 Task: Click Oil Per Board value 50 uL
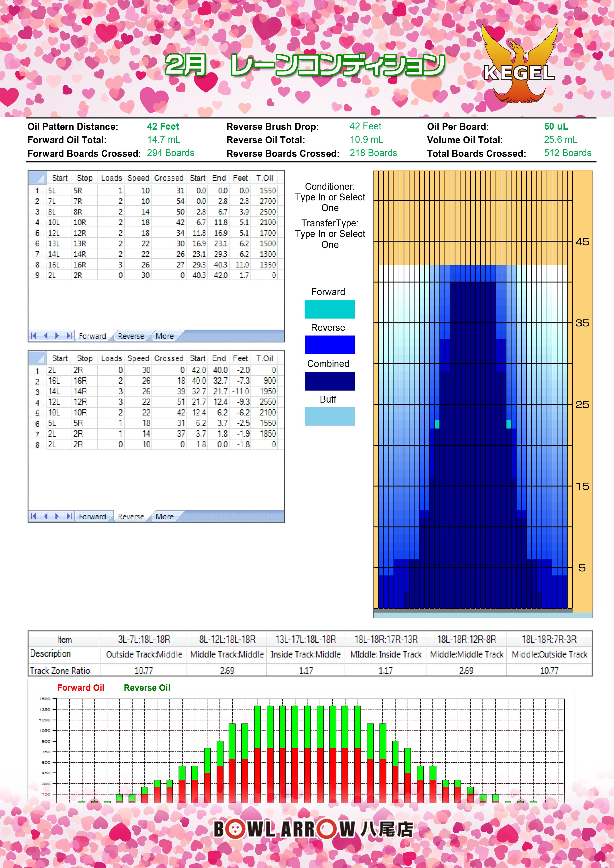(556, 126)
